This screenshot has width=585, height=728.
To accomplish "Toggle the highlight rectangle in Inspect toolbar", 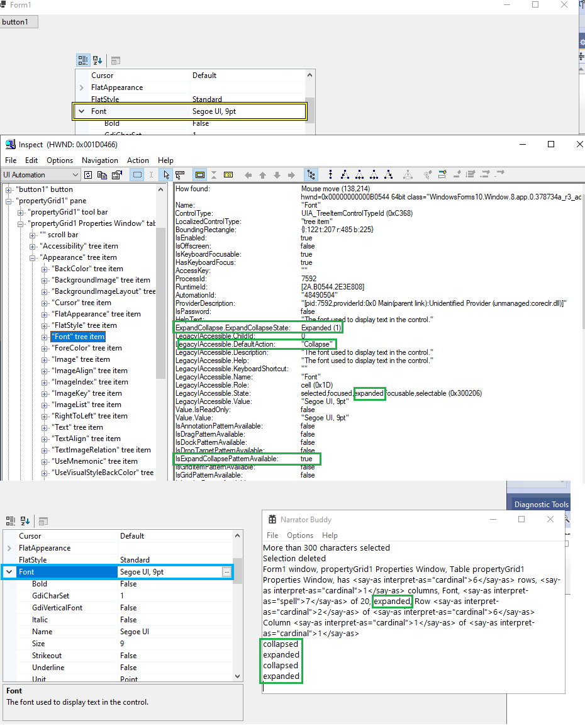I will coord(136,174).
